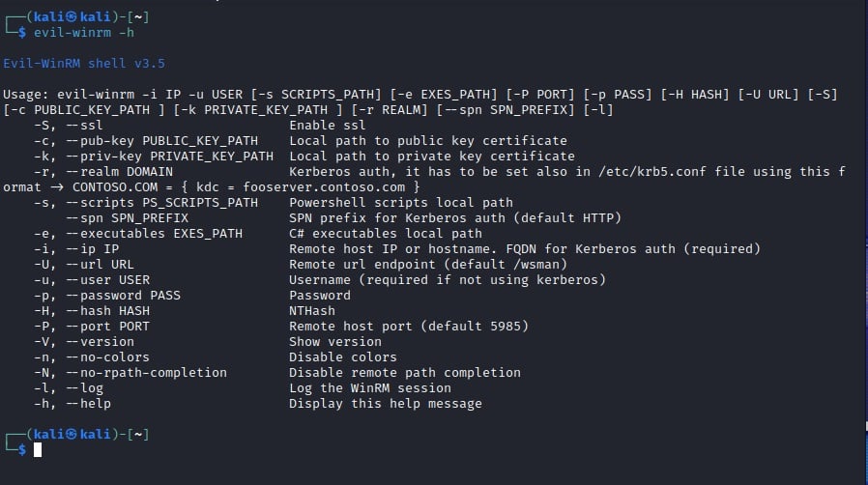Click the Evil-WinRM shell v3.5 banner text

pos(84,64)
